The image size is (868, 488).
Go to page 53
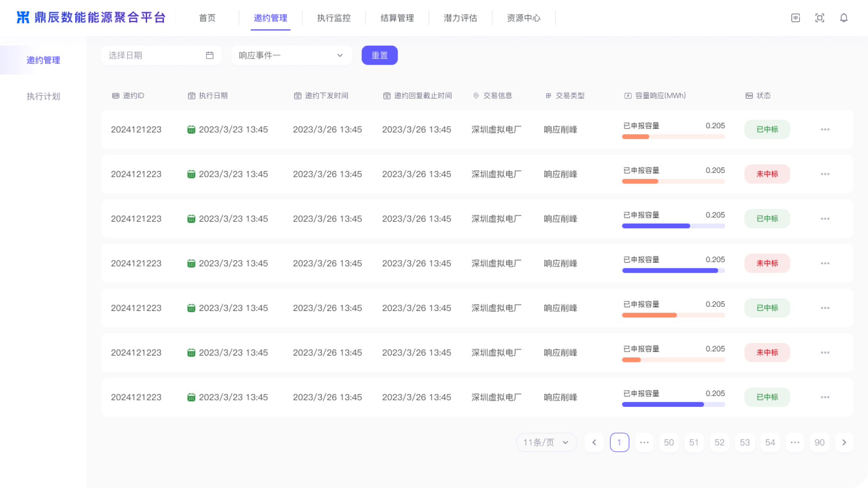pyautogui.click(x=745, y=443)
